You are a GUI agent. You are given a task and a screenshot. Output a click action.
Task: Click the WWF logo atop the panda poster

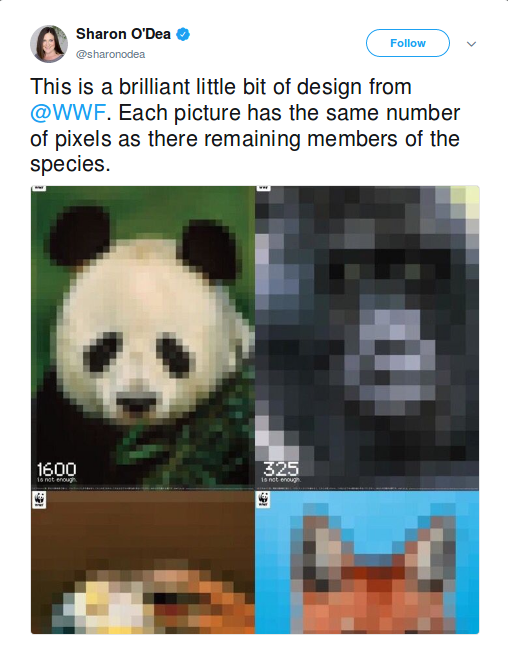pyautogui.click(x=39, y=188)
